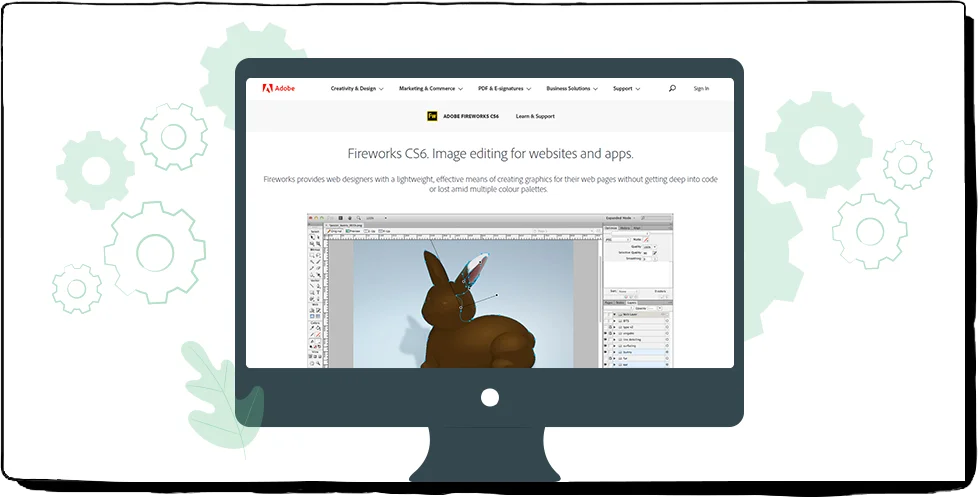Viewport: 978px width, 497px height.
Task: Expand the Marketing & Commerce menu
Action: tap(431, 89)
